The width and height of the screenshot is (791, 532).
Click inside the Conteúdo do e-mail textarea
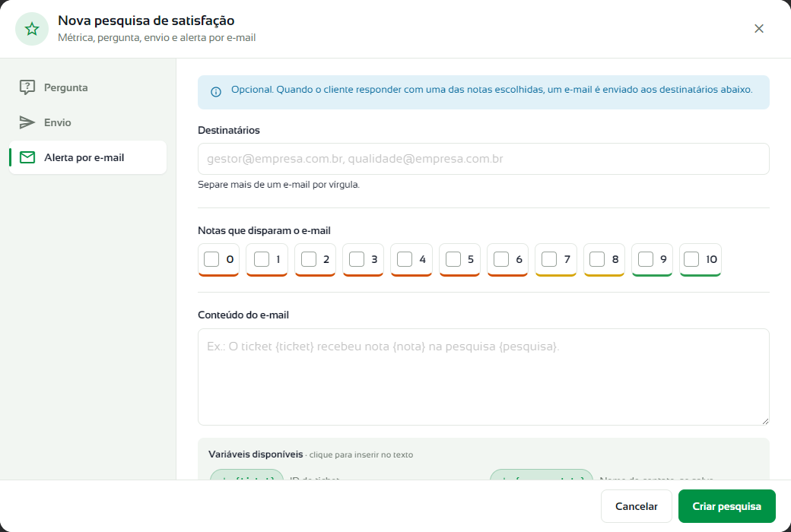483,377
